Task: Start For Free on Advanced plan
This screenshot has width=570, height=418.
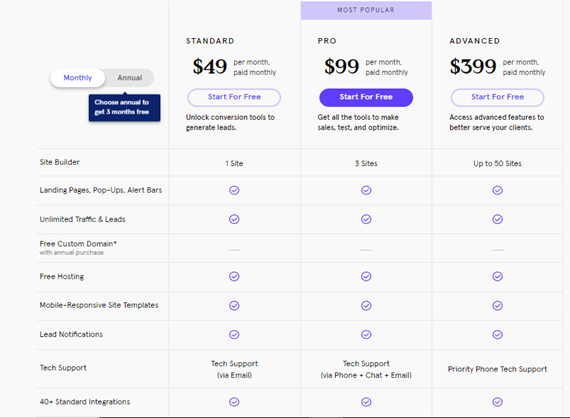Action: [x=497, y=97]
